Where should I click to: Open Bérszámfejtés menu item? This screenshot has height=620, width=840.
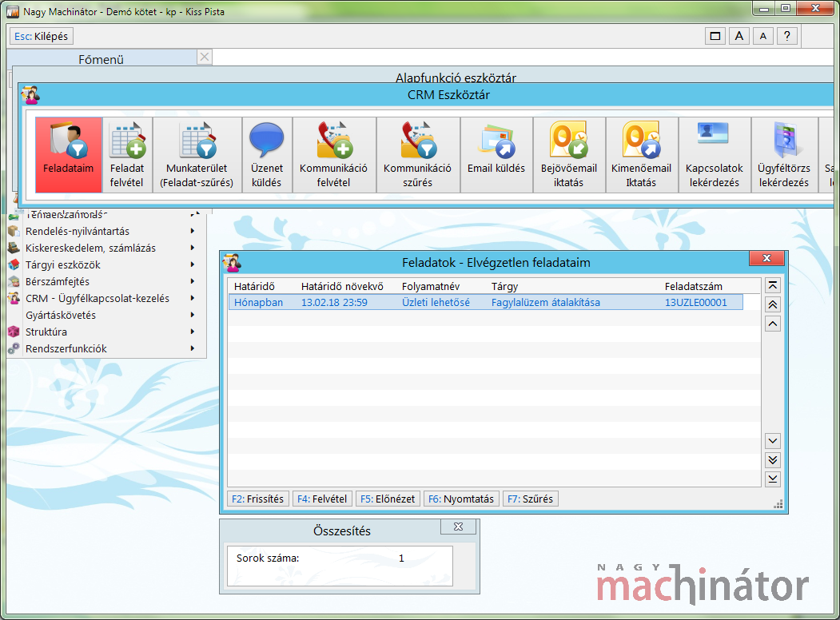[x=106, y=281]
